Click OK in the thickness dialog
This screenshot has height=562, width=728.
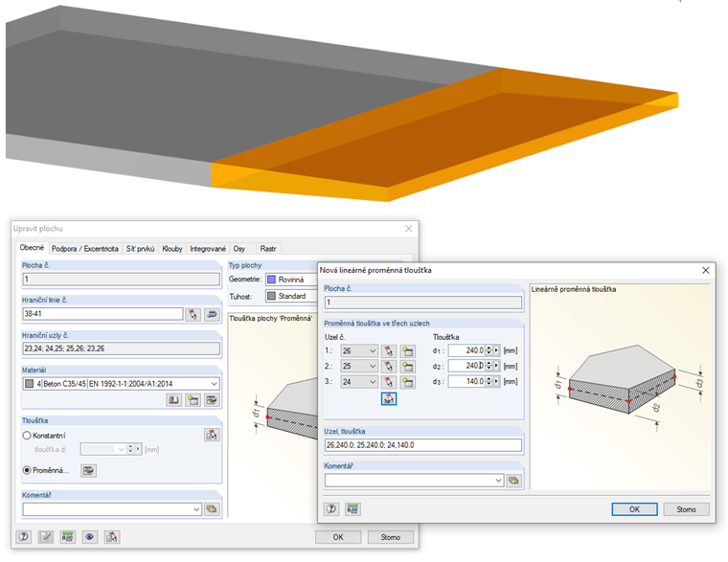tap(634, 509)
